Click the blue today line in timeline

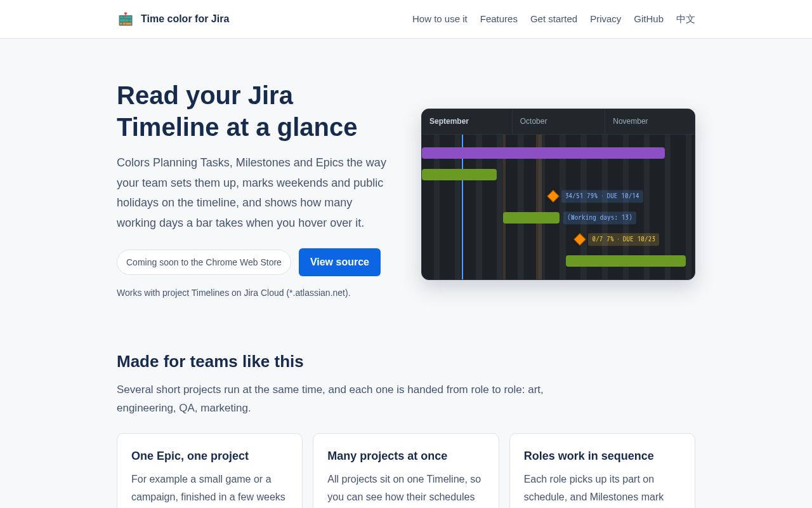(462, 207)
